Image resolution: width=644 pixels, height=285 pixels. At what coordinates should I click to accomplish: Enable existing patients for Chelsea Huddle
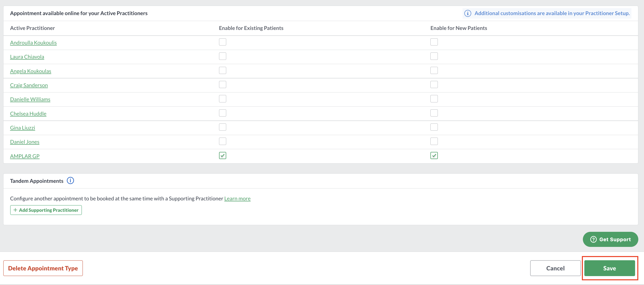[223, 113]
